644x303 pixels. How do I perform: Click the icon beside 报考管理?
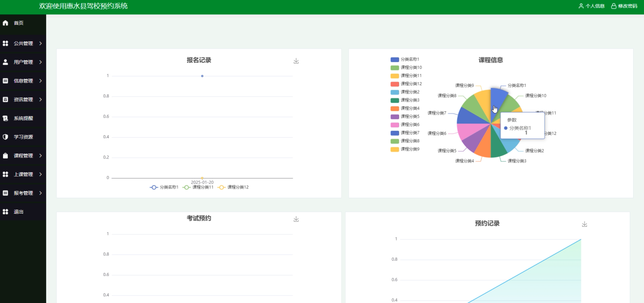pyautogui.click(x=5, y=193)
